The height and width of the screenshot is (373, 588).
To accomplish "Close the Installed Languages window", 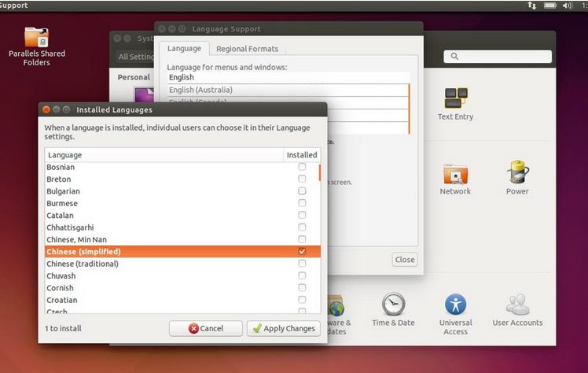I will [x=46, y=109].
